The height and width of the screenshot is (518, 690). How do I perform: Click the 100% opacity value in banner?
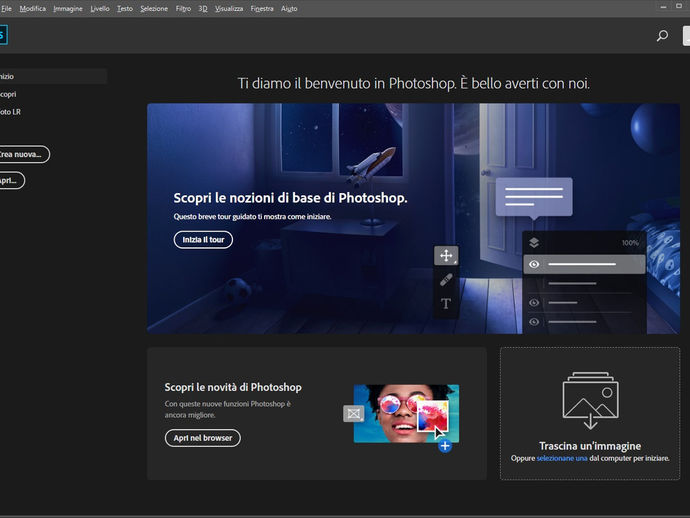pyautogui.click(x=630, y=243)
